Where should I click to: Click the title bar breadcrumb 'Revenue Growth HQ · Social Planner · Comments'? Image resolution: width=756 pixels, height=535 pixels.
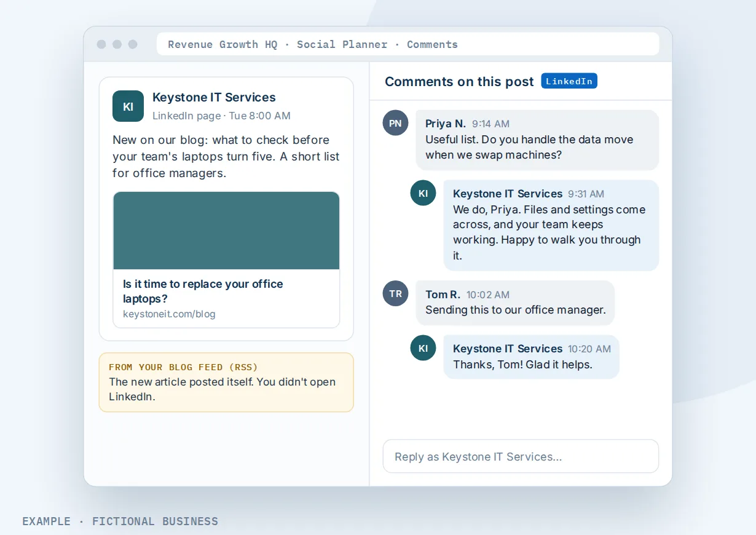(x=313, y=44)
